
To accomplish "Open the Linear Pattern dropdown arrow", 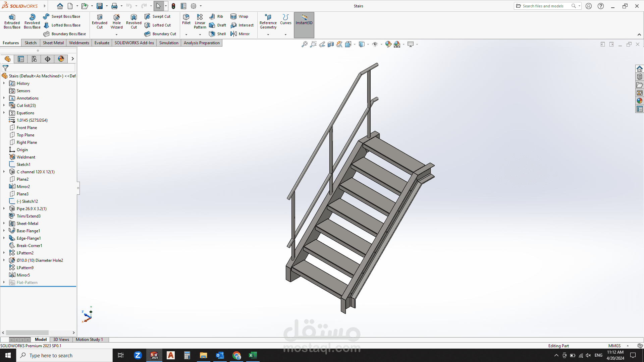I will [x=200, y=35].
